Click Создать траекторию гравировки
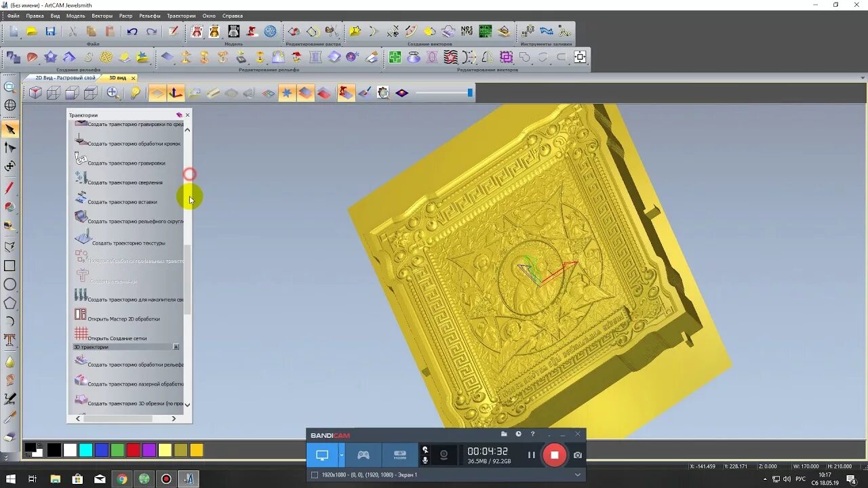The image size is (868, 488). click(126, 163)
